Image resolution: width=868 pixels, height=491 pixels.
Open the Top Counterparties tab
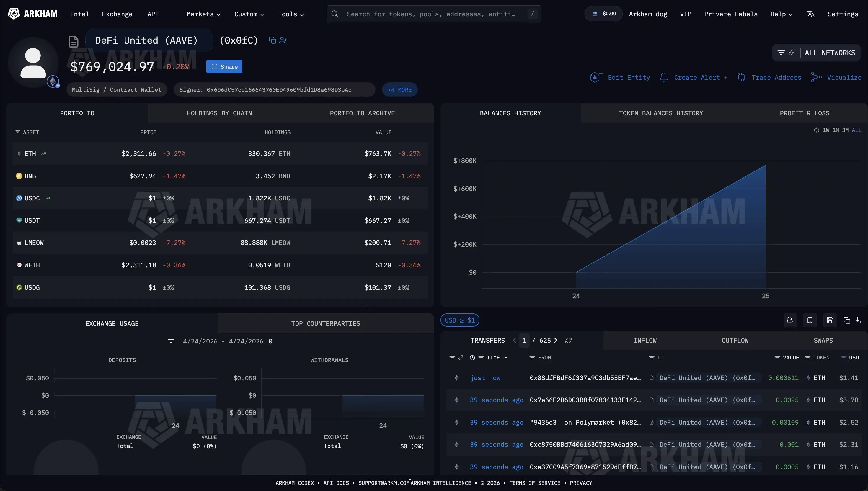[326, 323]
